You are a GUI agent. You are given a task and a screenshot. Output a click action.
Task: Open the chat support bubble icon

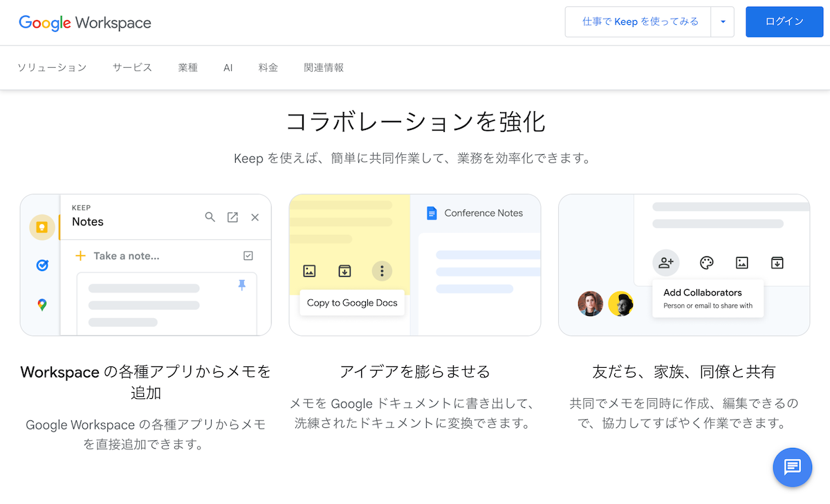[792, 467]
